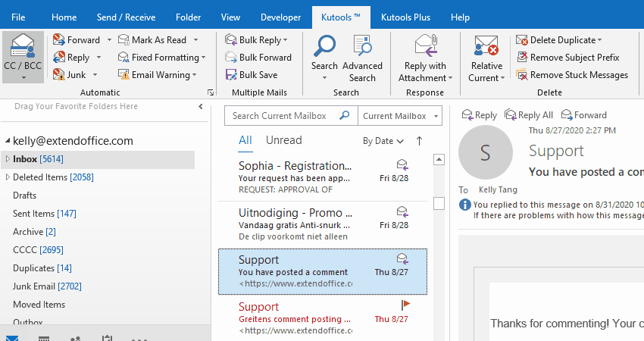Open the Archive folder

coord(34,232)
